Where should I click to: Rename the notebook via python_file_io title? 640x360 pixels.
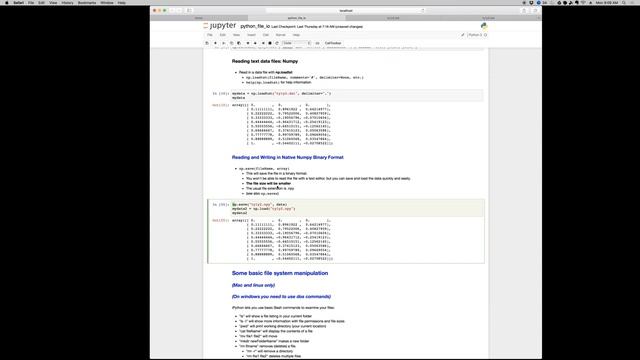[x=255, y=26]
